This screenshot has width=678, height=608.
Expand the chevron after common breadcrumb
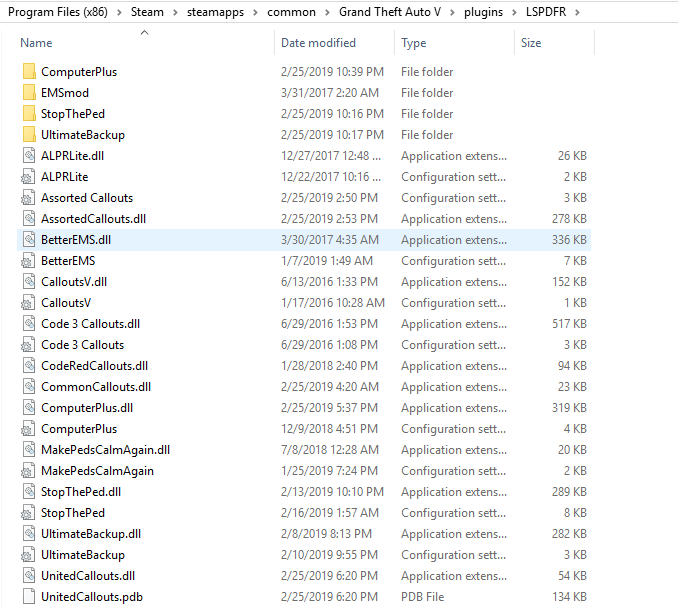pos(327,13)
